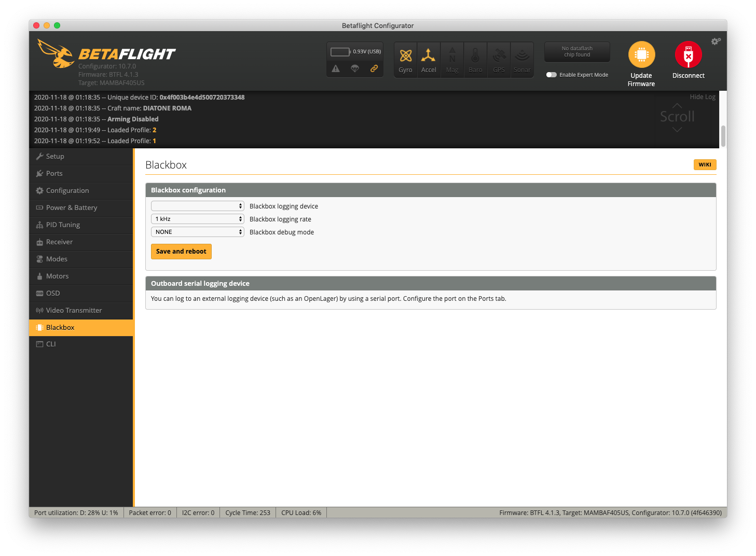The image size is (756, 556).
Task: Toggle Enable Expert Mode switch
Action: (551, 75)
